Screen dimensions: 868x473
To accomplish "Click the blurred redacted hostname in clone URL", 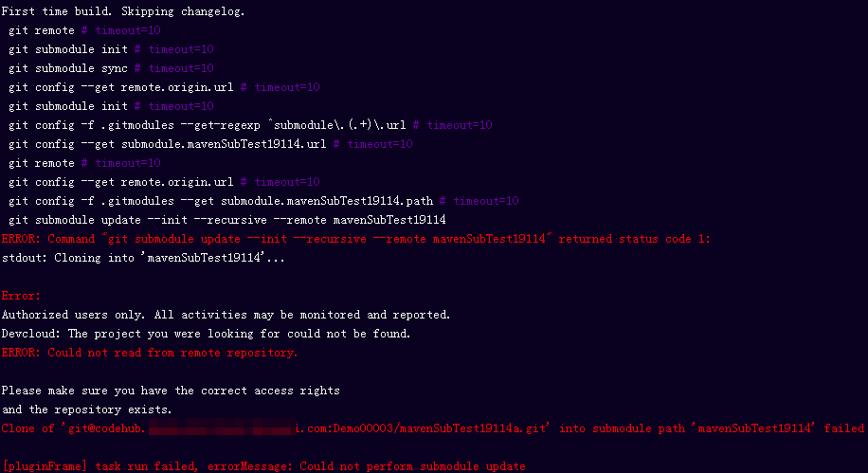I will [x=222, y=428].
